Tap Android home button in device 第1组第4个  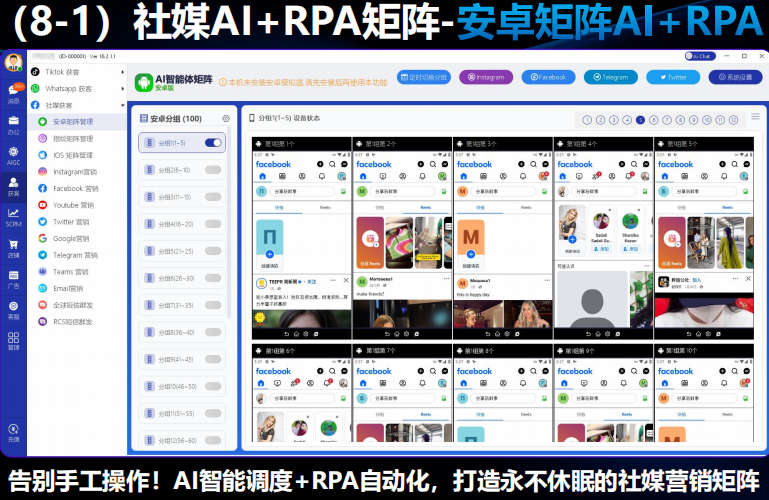(x=598, y=334)
